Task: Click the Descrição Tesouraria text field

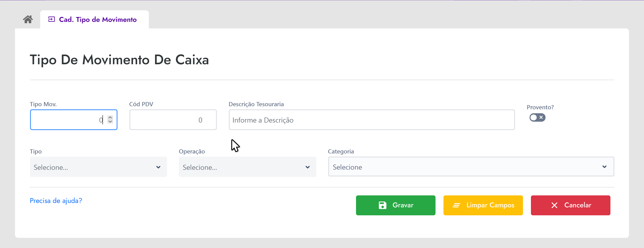Action: pyautogui.click(x=371, y=120)
